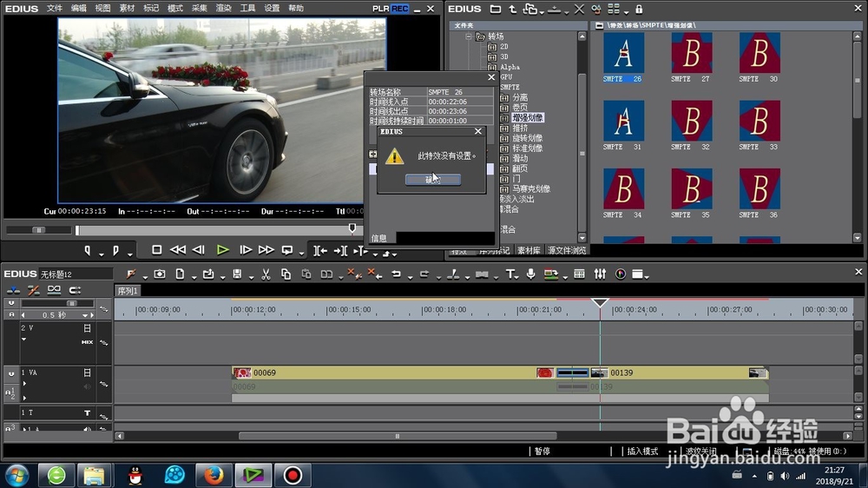Click the fast forward button
This screenshot has height=488, width=868.
(266, 250)
